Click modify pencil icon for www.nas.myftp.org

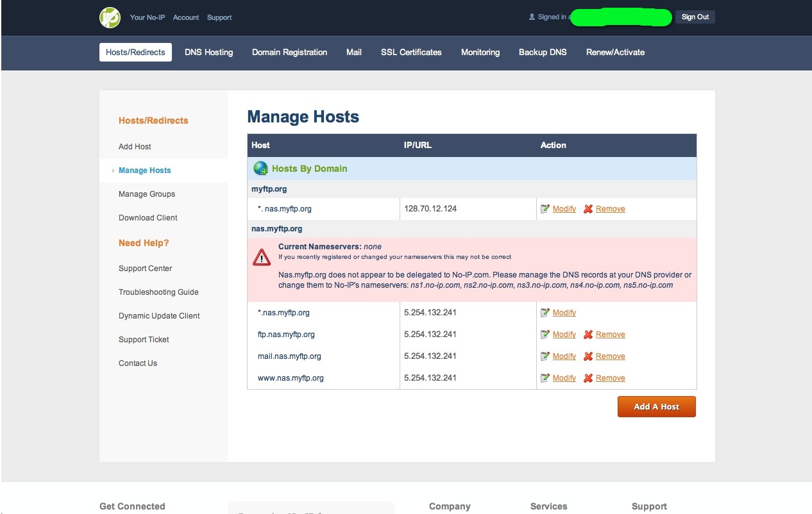(545, 378)
